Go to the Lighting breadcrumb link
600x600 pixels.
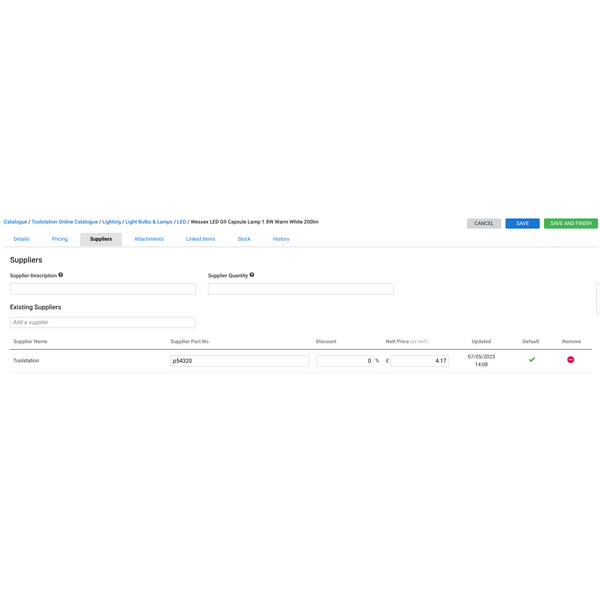(x=111, y=222)
